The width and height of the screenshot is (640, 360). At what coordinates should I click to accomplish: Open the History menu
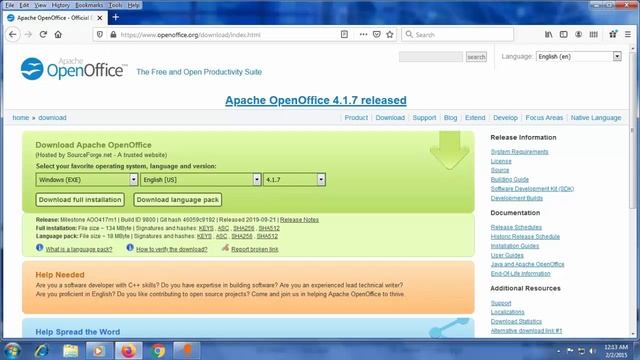pyautogui.click(x=61, y=5)
